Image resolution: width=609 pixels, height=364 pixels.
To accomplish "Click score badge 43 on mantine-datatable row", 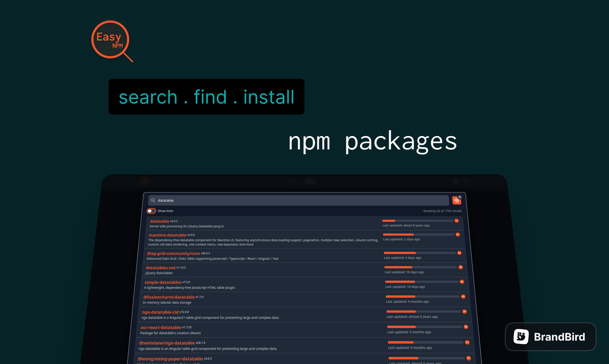I will pos(458,235).
